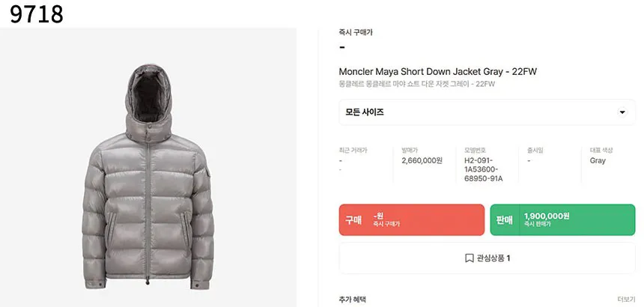Open the 모든 사이즈 size selector

click(x=487, y=112)
